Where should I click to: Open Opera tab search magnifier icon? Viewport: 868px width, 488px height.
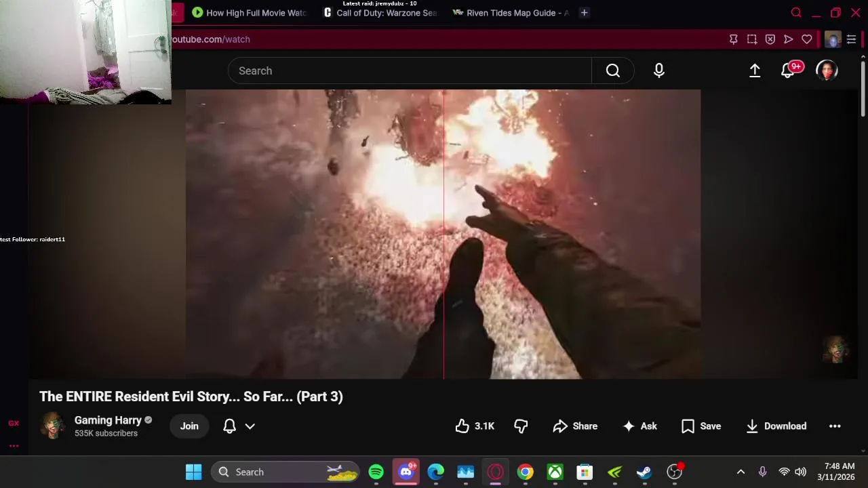[x=796, y=13]
